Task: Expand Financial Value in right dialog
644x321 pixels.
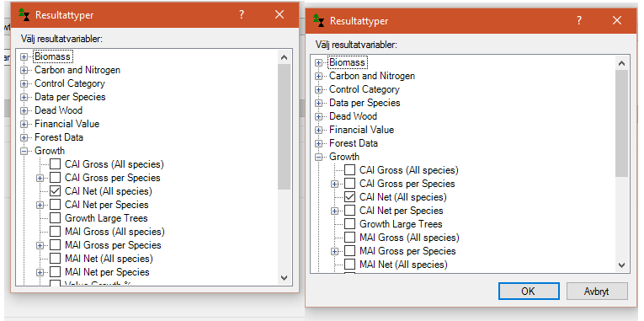Action: pyautogui.click(x=318, y=131)
